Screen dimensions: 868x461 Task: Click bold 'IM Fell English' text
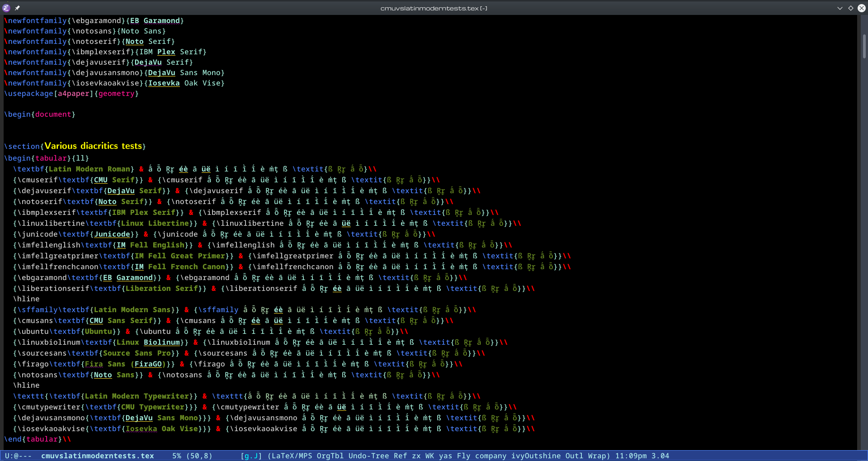pyautogui.click(x=150, y=245)
